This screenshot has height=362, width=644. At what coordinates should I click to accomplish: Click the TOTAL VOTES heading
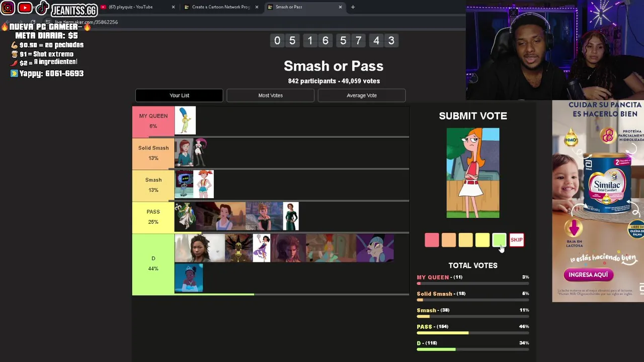coord(473,265)
